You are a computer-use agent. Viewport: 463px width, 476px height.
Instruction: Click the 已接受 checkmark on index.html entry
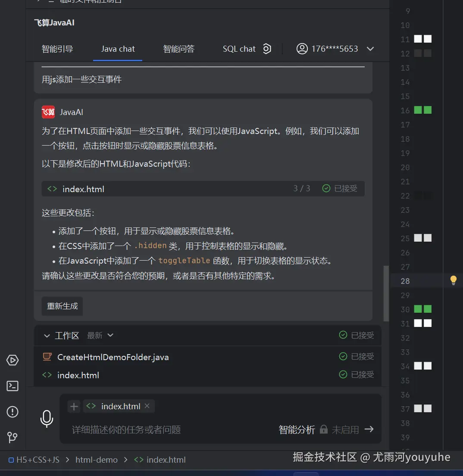[343, 374]
